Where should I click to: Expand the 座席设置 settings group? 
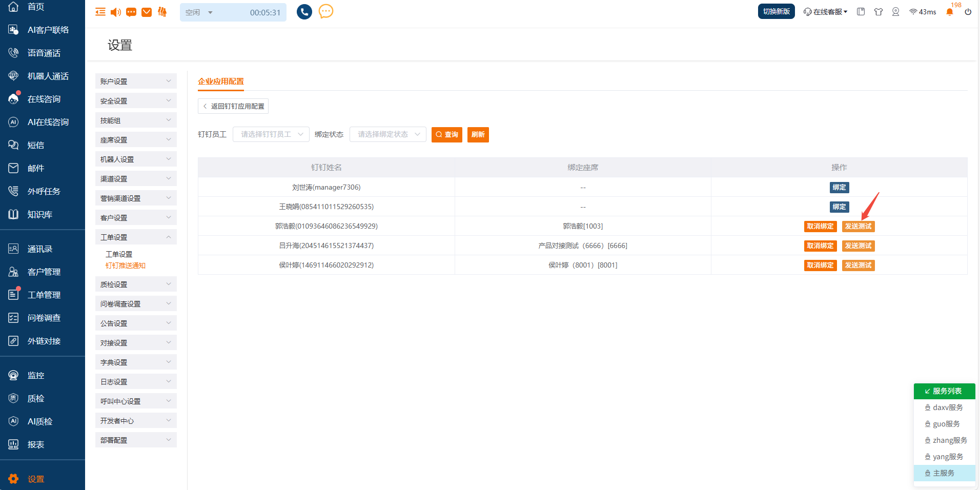pos(136,139)
